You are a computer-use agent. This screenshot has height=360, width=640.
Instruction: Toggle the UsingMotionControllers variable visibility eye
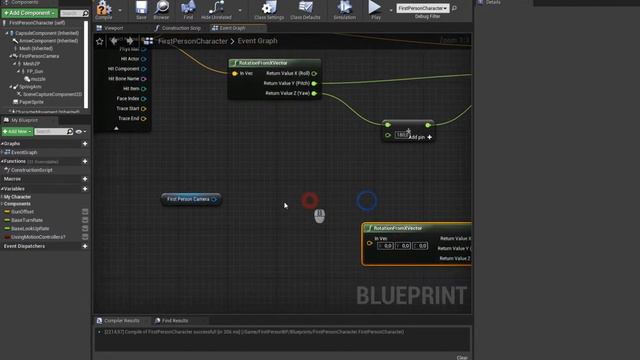point(85,237)
